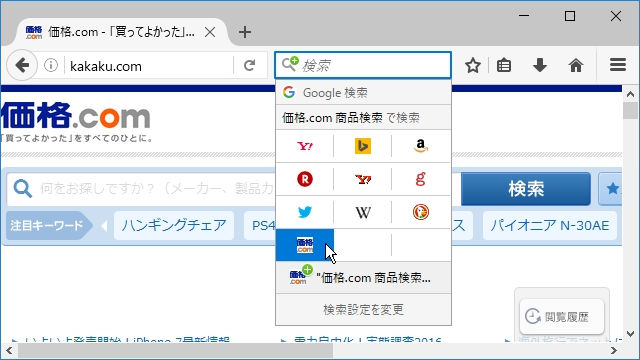Minimize the browser window
The height and width of the screenshot is (360, 640).
524,16
